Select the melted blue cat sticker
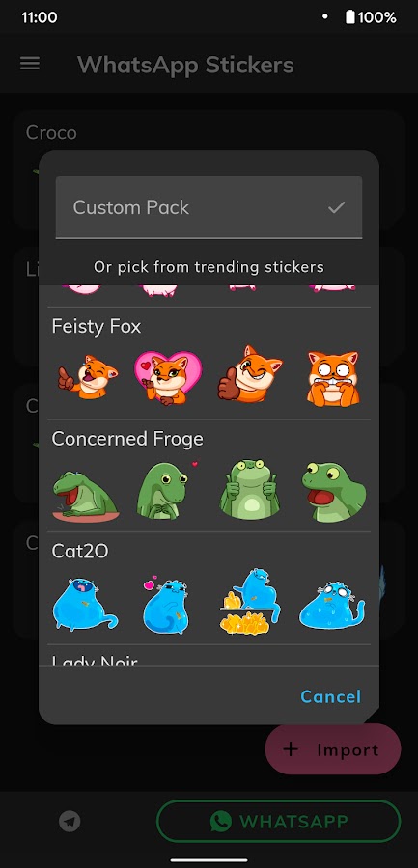This screenshot has height=868, width=418. pyautogui.click(x=333, y=606)
